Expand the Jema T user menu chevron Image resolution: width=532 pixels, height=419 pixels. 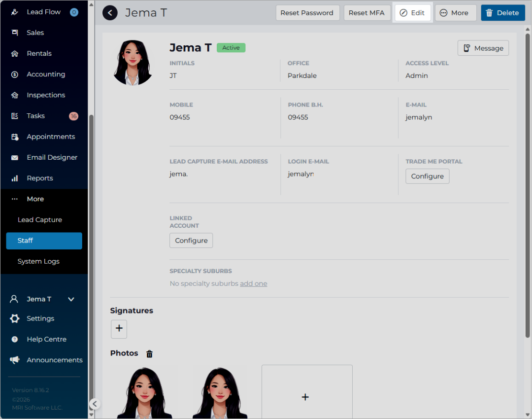[x=71, y=299]
